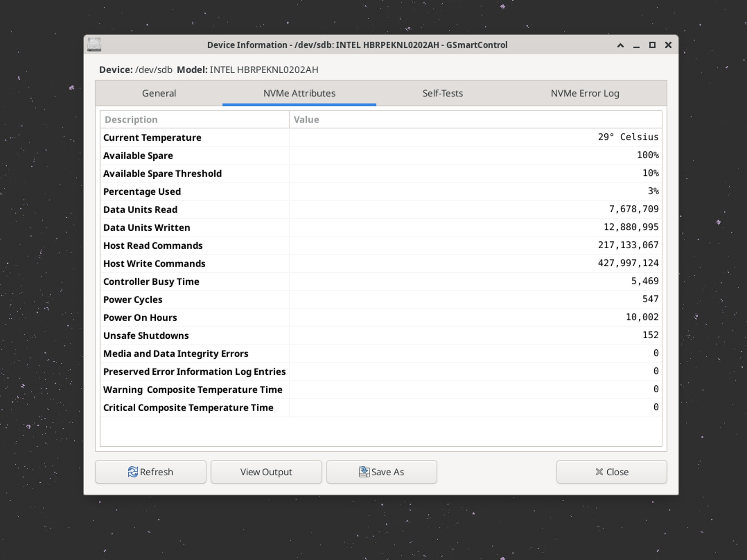The width and height of the screenshot is (747, 560).
Task: Click the 3% used value
Action: pos(653,191)
